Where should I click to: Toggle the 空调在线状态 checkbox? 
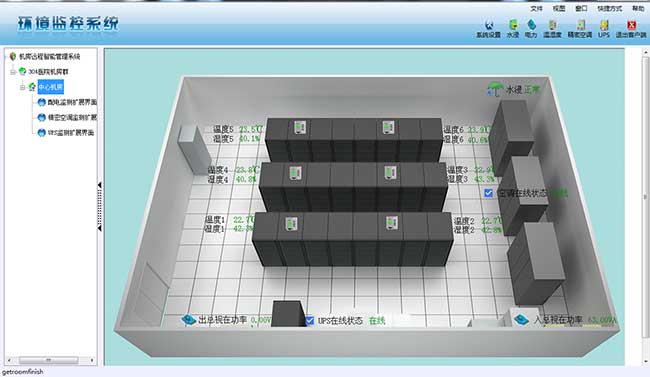[488, 193]
